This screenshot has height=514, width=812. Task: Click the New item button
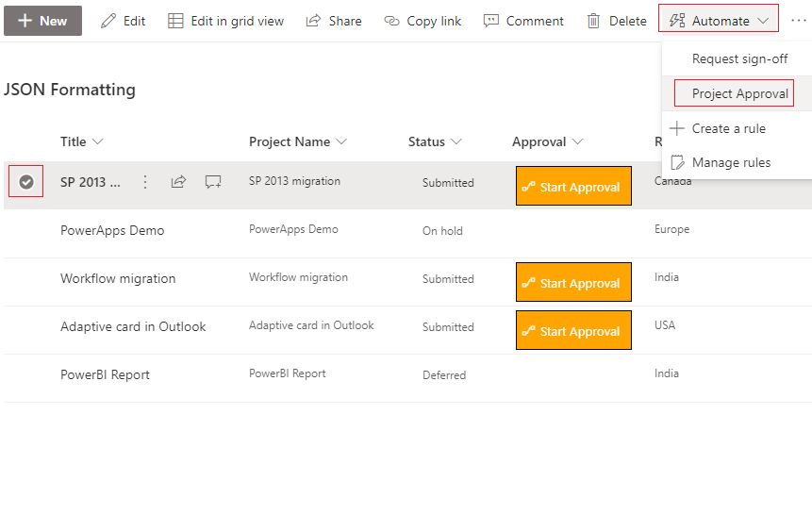(x=42, y=21)
